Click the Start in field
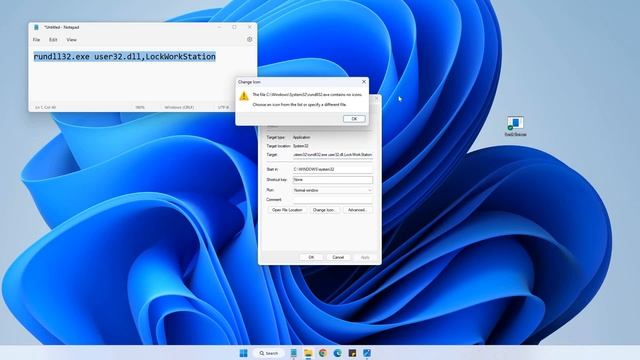 332,169
